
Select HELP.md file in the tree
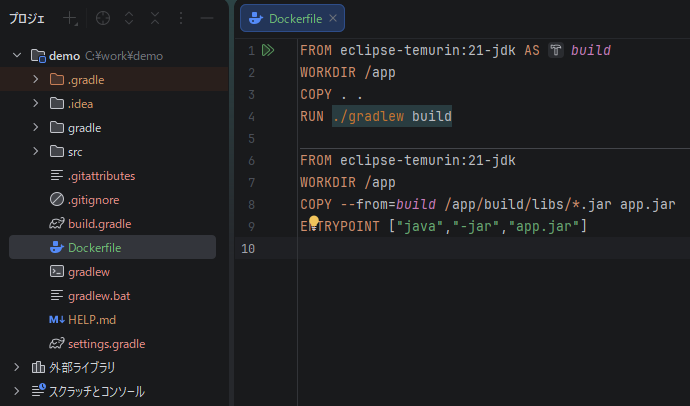(92, 320)
